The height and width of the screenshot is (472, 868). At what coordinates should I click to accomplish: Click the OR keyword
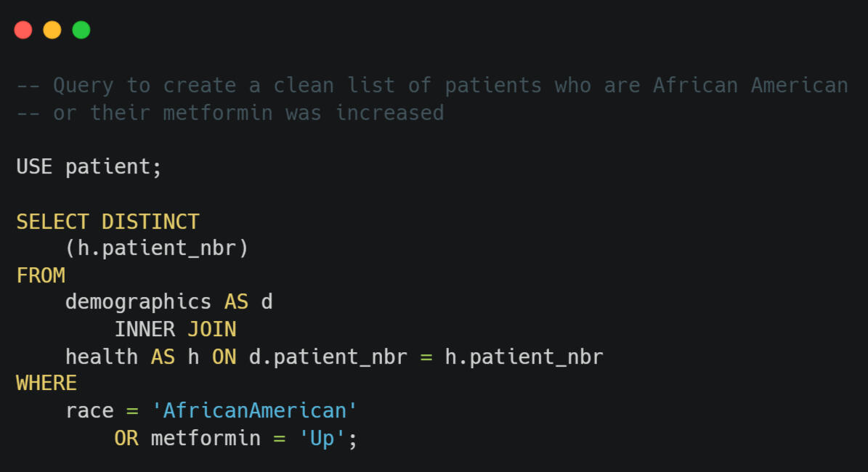126,439
